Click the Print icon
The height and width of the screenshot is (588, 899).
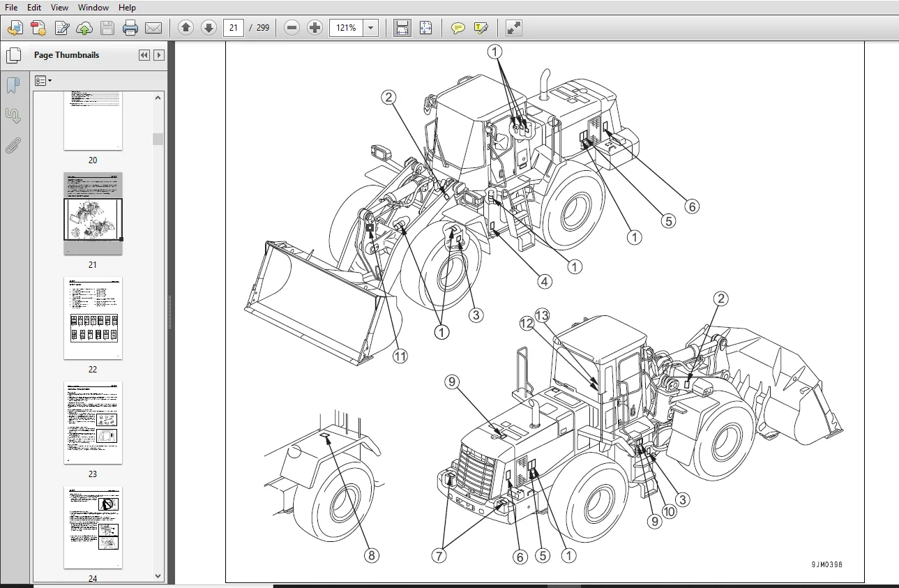click(130, 28)
